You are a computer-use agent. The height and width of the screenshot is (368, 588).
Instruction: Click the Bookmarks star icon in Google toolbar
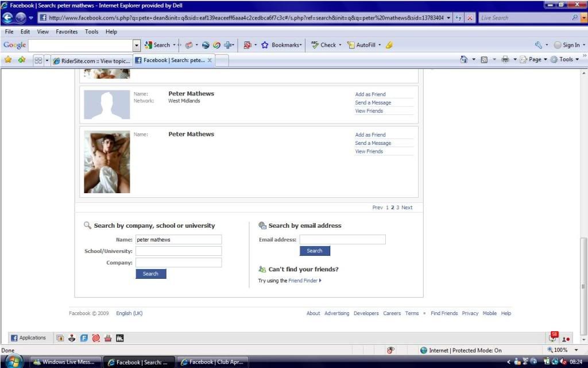[265, 45]
